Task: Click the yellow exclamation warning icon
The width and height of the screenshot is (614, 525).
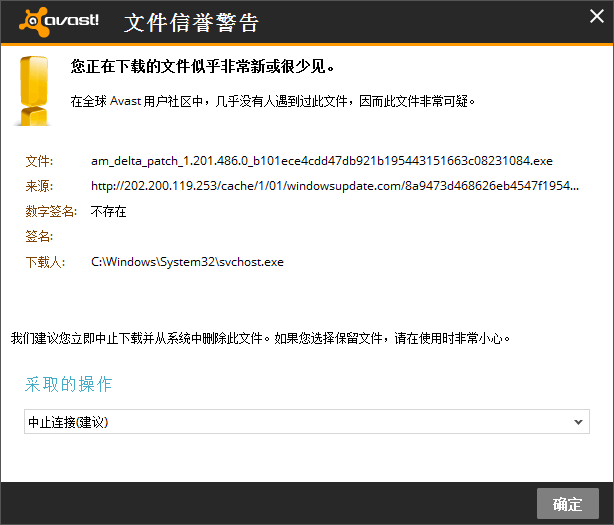Action: coord(34,91)
